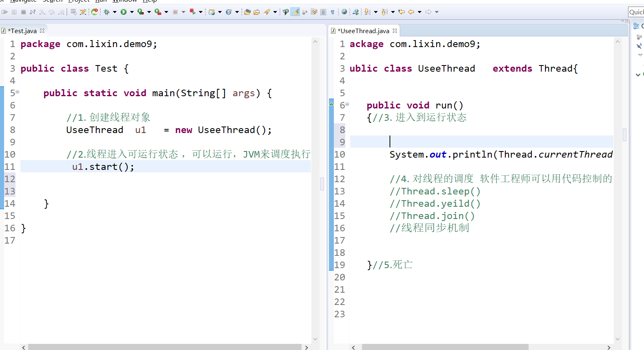Open the External Tools dropdown arrow

[x=166, y=12]
